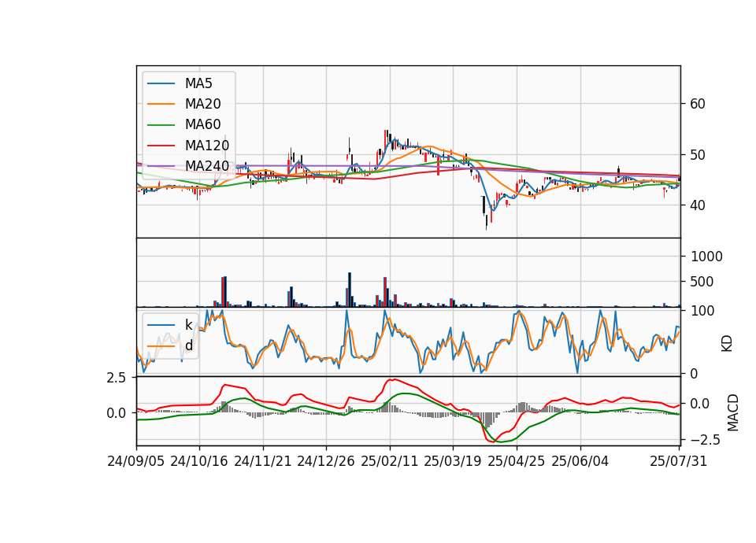Click the green MA60 legend line sample
This screenshot has width=756, height=543.
click(161, 125)
